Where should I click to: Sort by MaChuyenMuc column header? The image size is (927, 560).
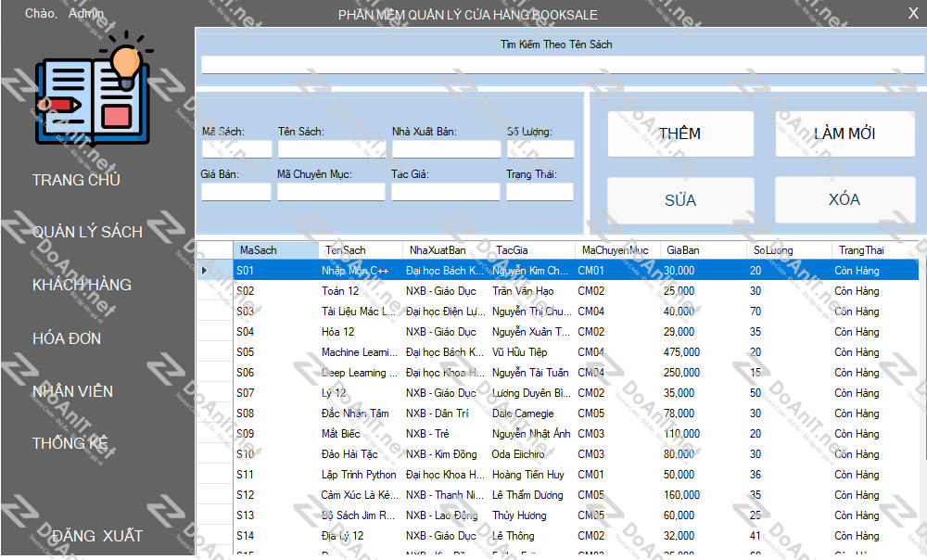(617, 250)
